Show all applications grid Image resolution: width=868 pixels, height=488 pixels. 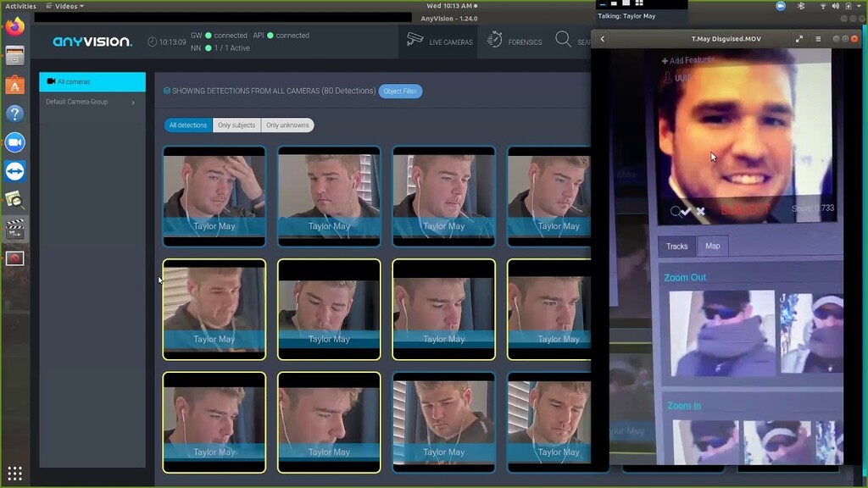pyautogui.click(x=14, y=473)
